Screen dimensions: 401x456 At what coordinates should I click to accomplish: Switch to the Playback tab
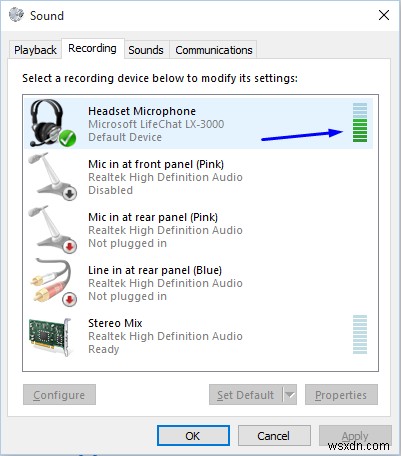[x=35, y=50]
